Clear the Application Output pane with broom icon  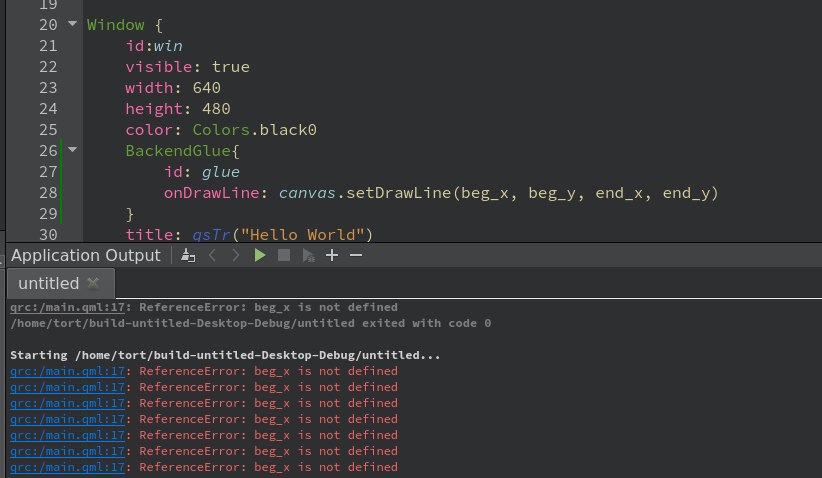[188, 256]
